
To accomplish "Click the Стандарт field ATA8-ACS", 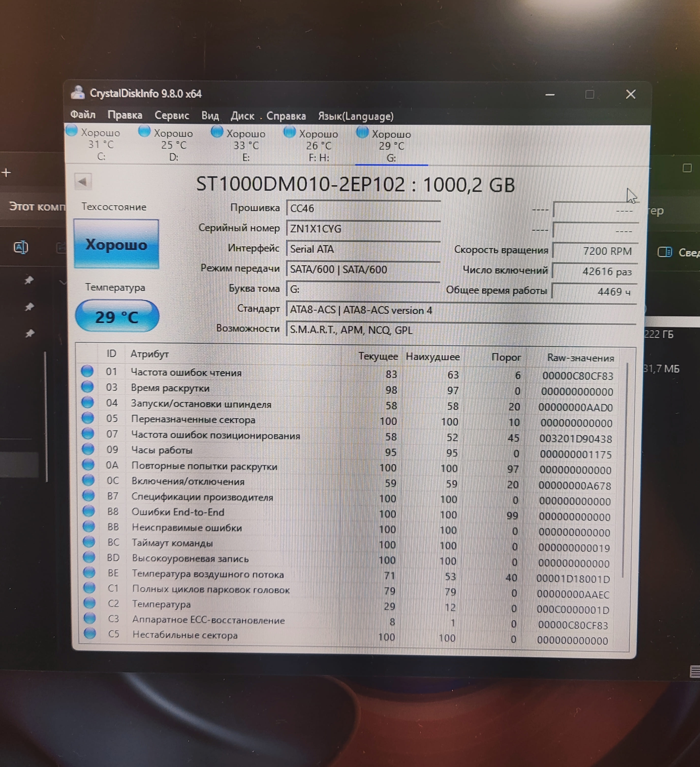I will coord(461,310).
